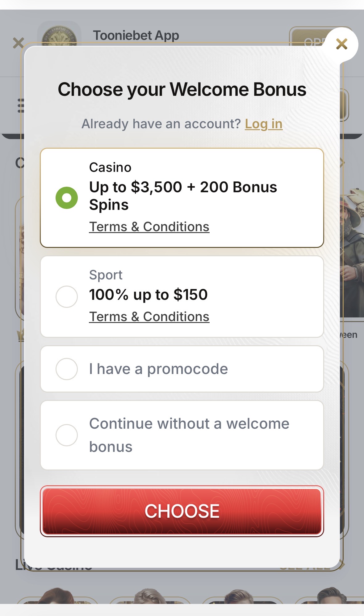Choose the "I have a promocode" option
364x616 pixels.
[x=67, y=369]
